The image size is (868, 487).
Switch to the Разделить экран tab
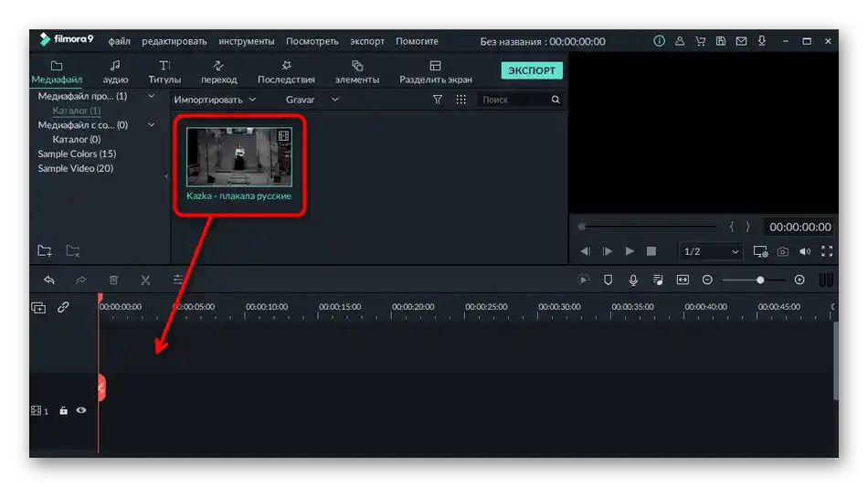point(436,72)
